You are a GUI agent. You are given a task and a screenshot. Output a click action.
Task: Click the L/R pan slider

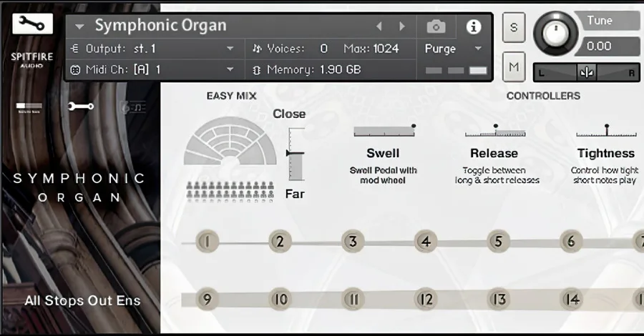(x=586, y=73)
